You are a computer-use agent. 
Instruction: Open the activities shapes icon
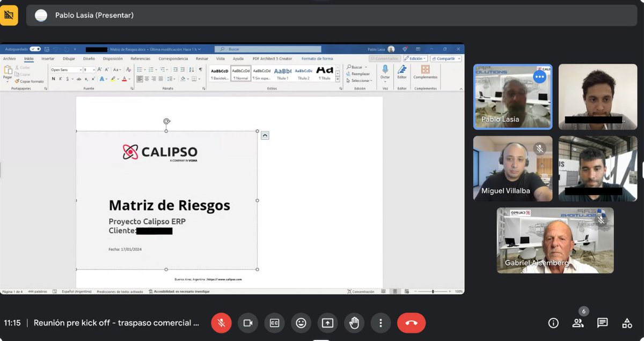coord(627,323)
